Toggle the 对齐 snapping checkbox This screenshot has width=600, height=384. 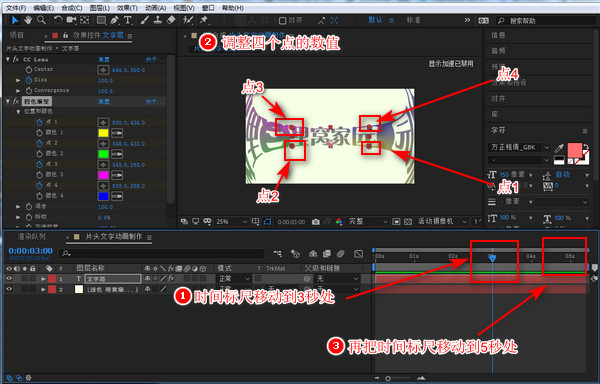[x=282, y=20]
